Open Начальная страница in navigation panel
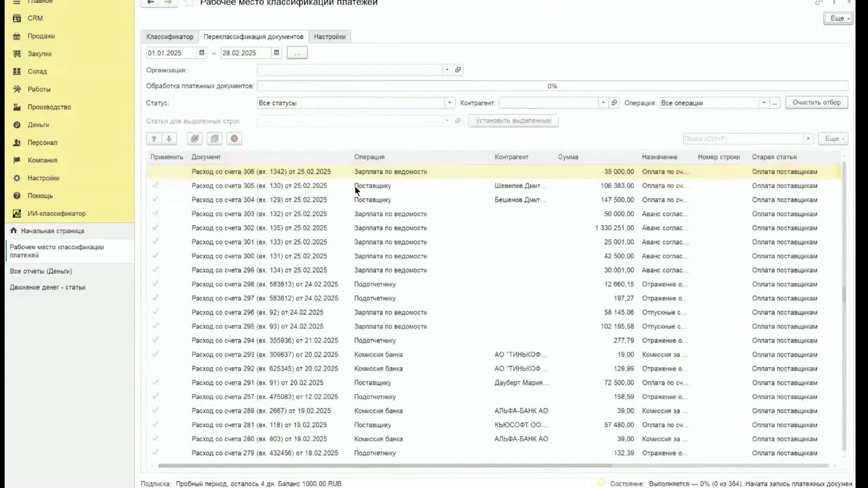This screenshot has width=868, height=488. point(52,231)
